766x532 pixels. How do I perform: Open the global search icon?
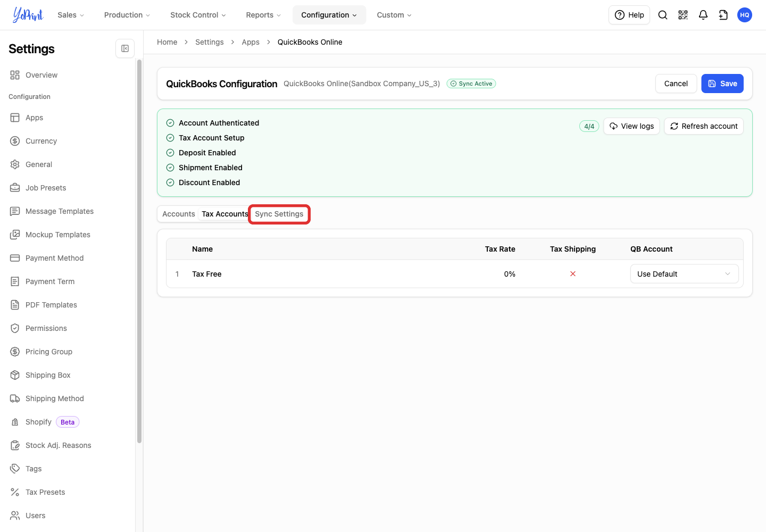click(x=663, y=15)
